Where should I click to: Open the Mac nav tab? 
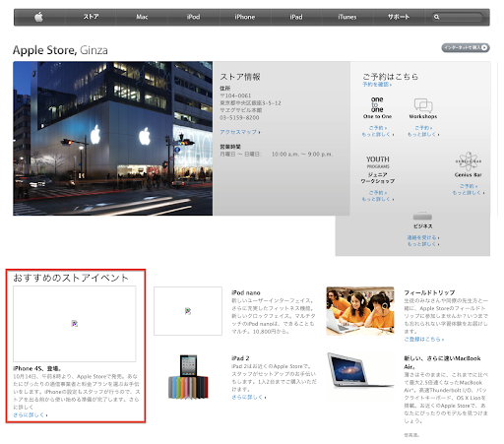[x=142, y=17]
